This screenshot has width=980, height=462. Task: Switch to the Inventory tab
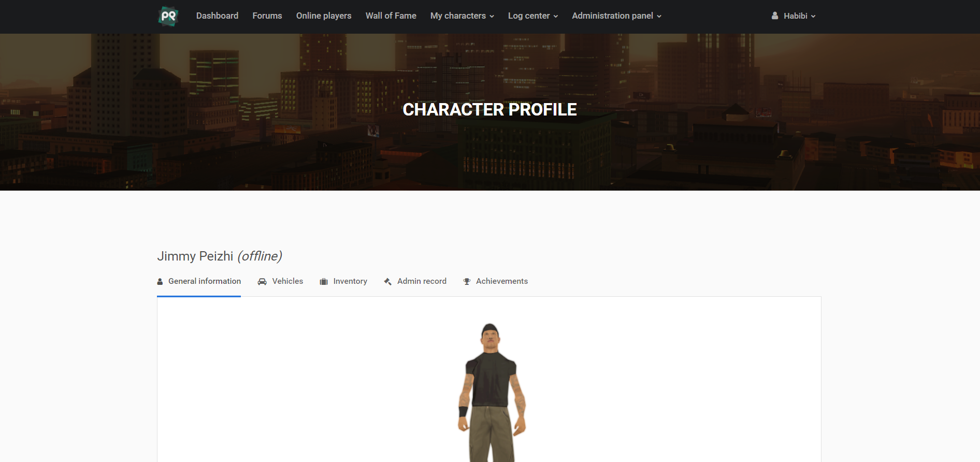click(343, 281)
